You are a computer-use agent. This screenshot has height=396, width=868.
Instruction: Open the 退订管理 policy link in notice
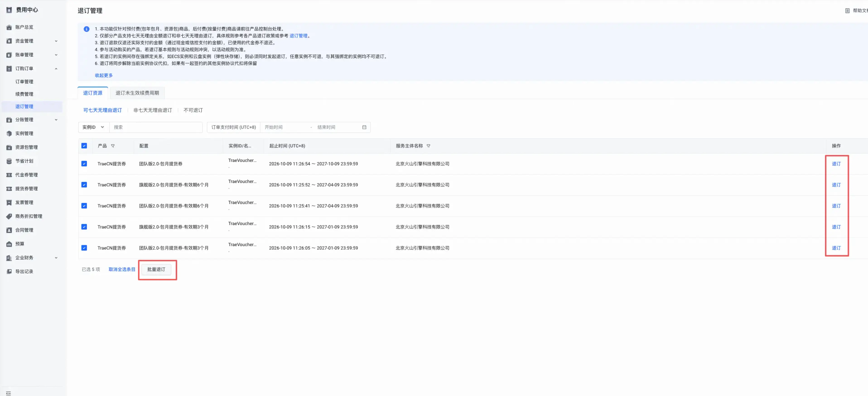(299, 36)
